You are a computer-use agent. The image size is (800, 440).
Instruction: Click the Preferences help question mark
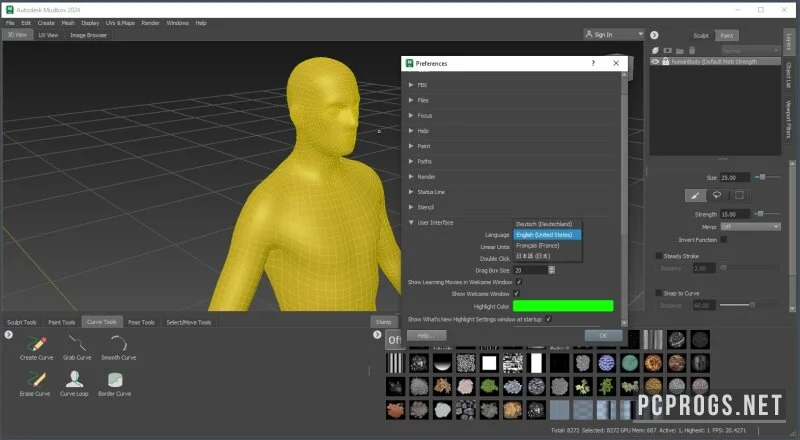[x=593, y=63]
